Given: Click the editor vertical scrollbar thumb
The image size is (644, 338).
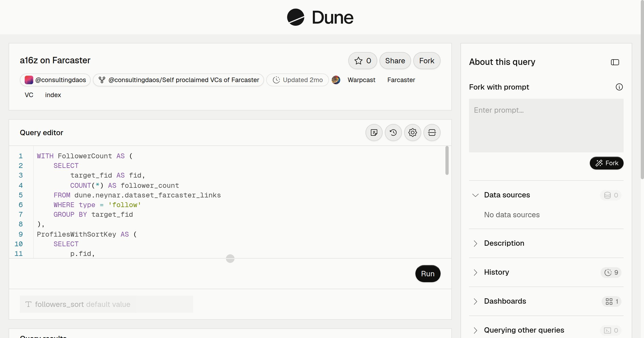Looking at the screenshot, I should tap(447, 160).
